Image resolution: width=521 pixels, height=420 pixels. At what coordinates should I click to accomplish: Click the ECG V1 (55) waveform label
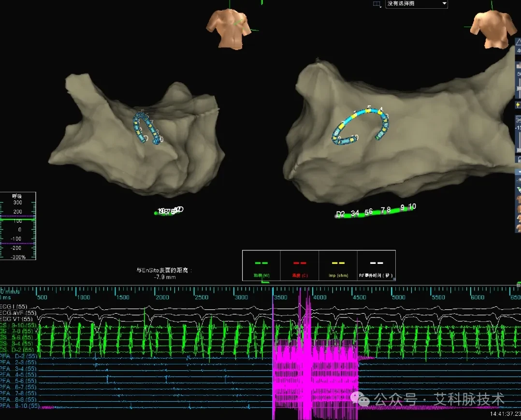[16, 319]
